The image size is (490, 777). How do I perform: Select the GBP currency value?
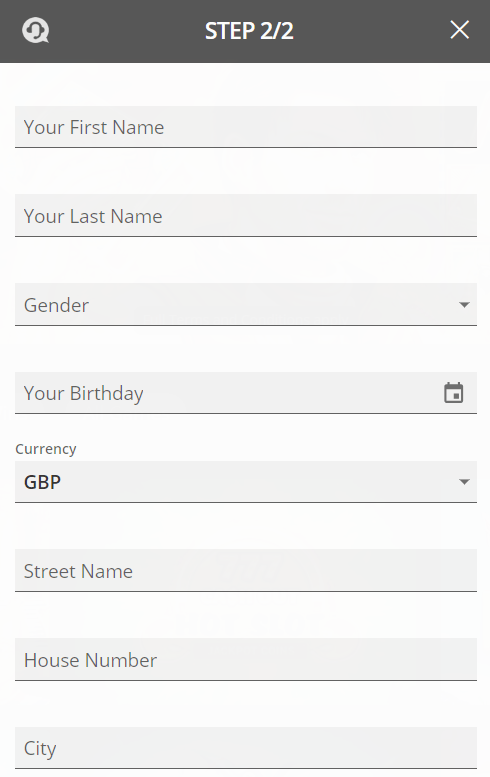click(x=43, y=482)
